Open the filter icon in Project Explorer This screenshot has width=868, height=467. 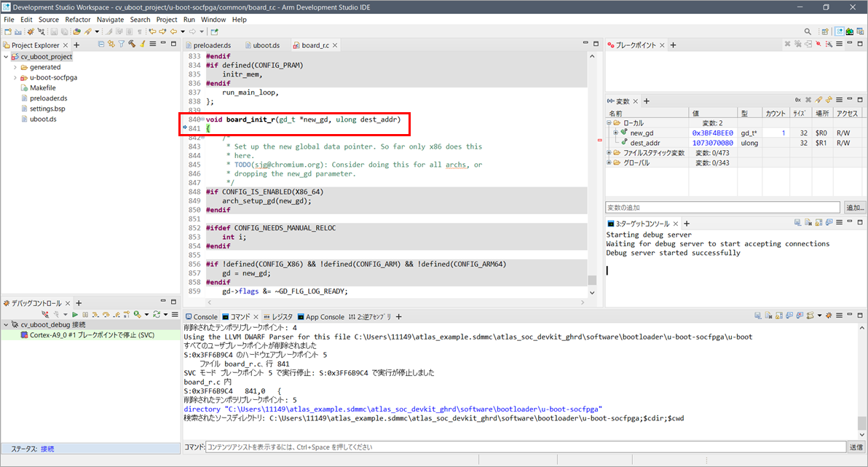121,44
